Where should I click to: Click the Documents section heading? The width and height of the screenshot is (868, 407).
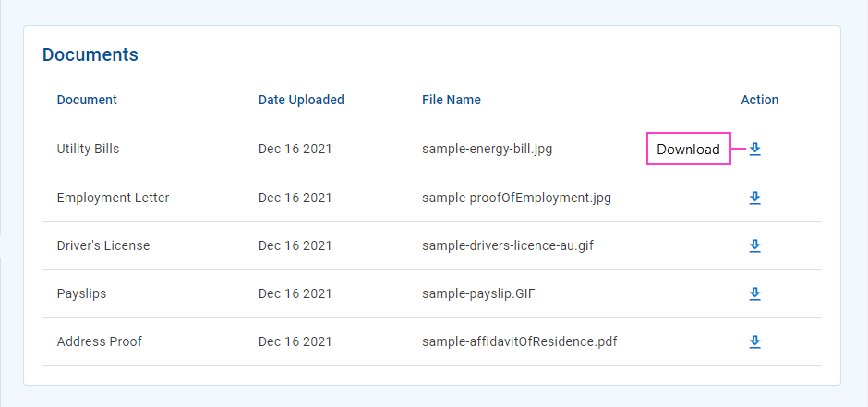(90, 54)
